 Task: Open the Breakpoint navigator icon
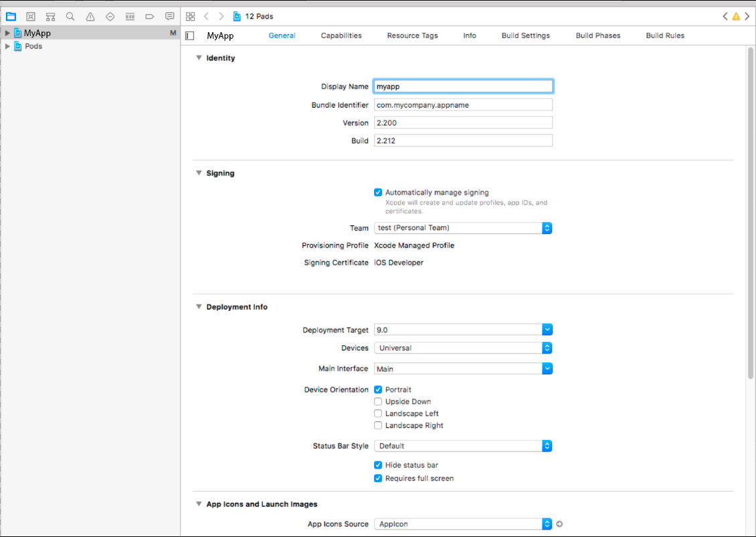click(x=150, y=16)
